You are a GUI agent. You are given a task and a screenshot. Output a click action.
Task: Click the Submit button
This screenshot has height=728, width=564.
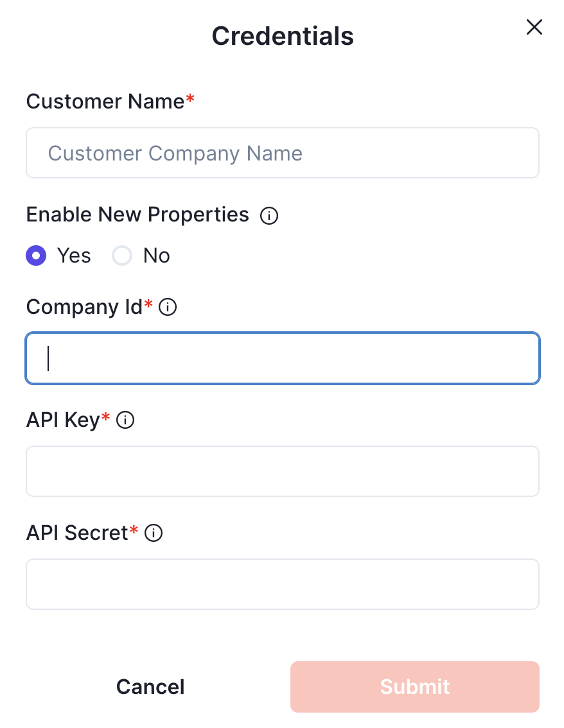(x=414, y=687)
